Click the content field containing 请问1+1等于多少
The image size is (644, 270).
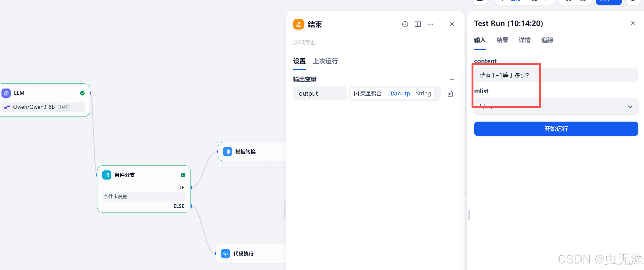[x=555, y=75]
